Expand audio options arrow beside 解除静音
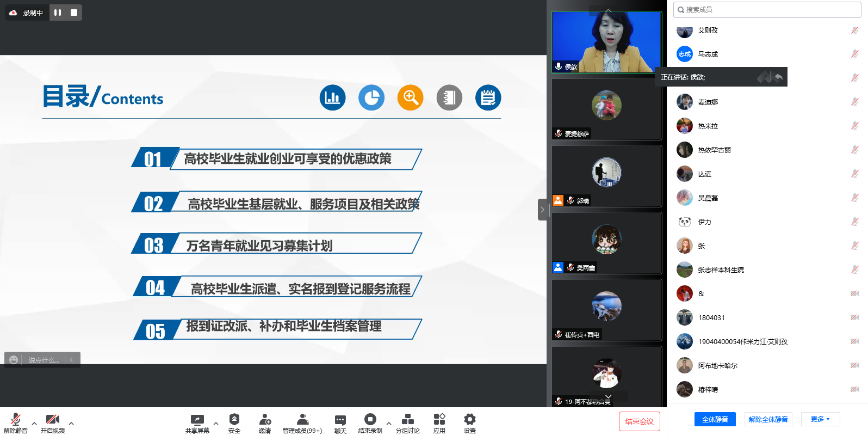 pyautogui.click(x=34, y=423)
